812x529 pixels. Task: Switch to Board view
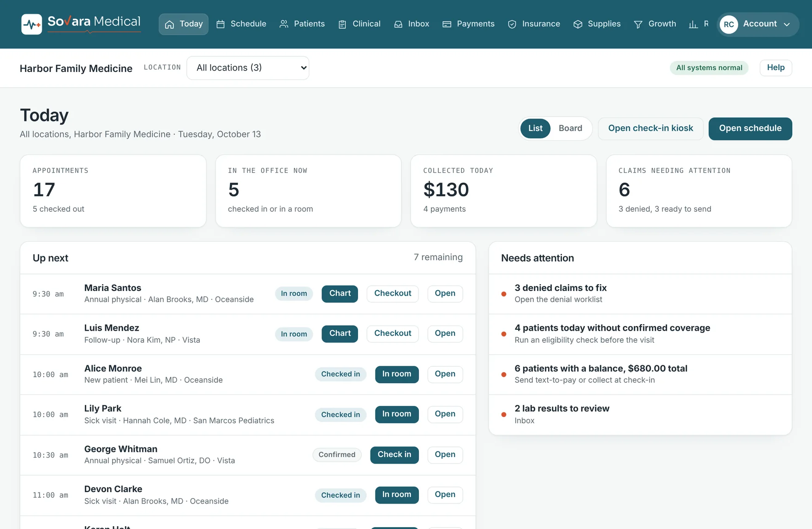[570, 128]
